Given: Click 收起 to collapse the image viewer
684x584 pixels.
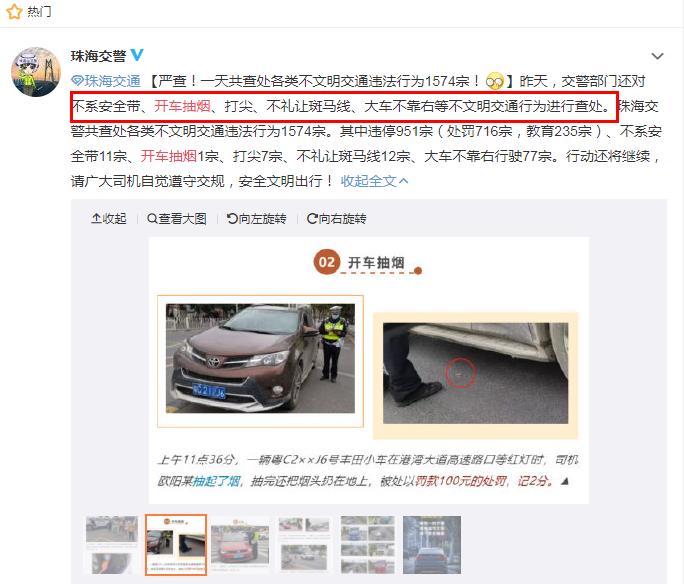Looking at the screenshot, I should [x=109, y=219].
